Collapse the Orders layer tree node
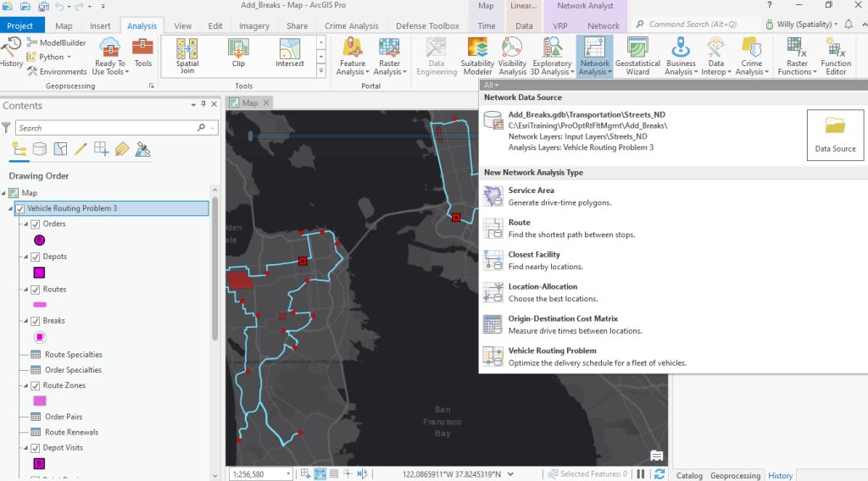Screen dimensions: 868x481 [25, 224]
